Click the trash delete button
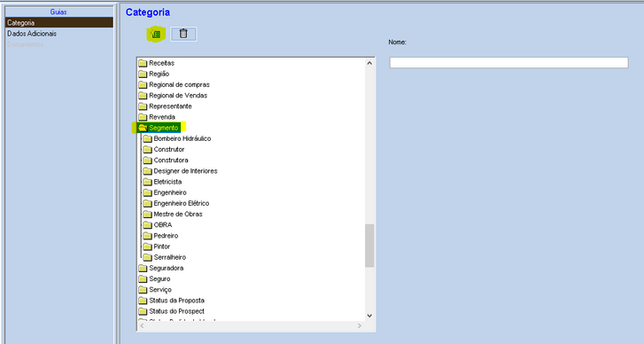This screenshot has width=644, height=344. click(183, 34)
